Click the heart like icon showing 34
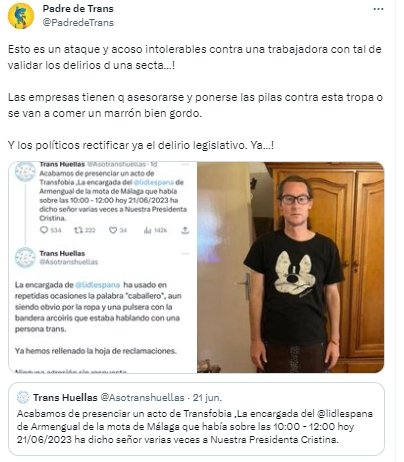Screen dimensions: 404x462 [113, 230]
